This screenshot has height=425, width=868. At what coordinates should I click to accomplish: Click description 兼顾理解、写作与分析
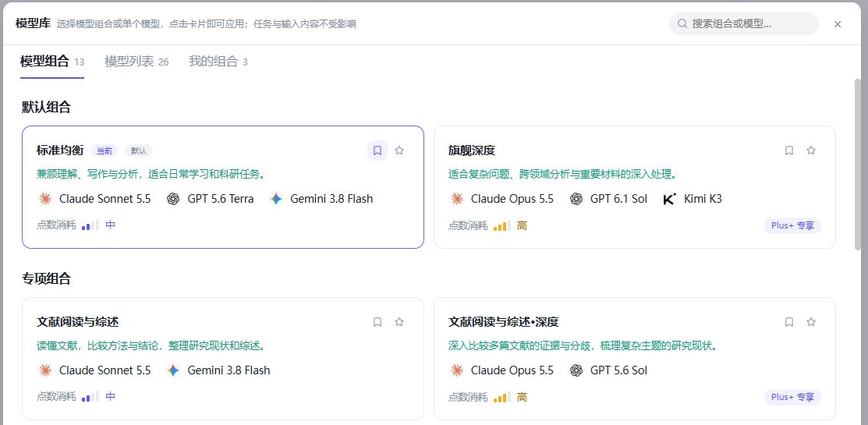pyautogui.click(x=151, y=175)
